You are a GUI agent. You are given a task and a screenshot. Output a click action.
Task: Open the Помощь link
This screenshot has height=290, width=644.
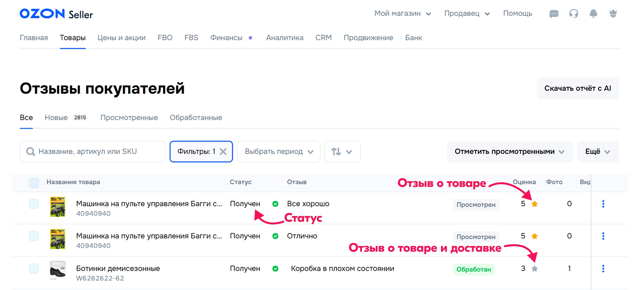[x=517, y=14]
